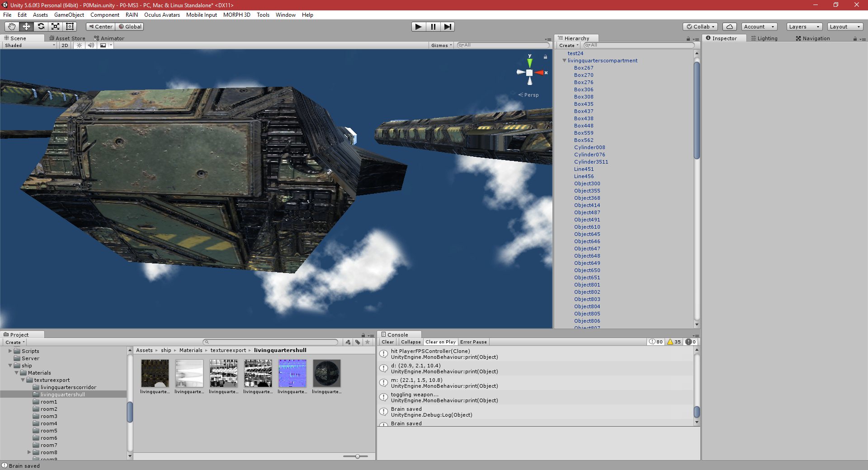
Task: Open the GameObject menu
Action: [x=68, y=15]
